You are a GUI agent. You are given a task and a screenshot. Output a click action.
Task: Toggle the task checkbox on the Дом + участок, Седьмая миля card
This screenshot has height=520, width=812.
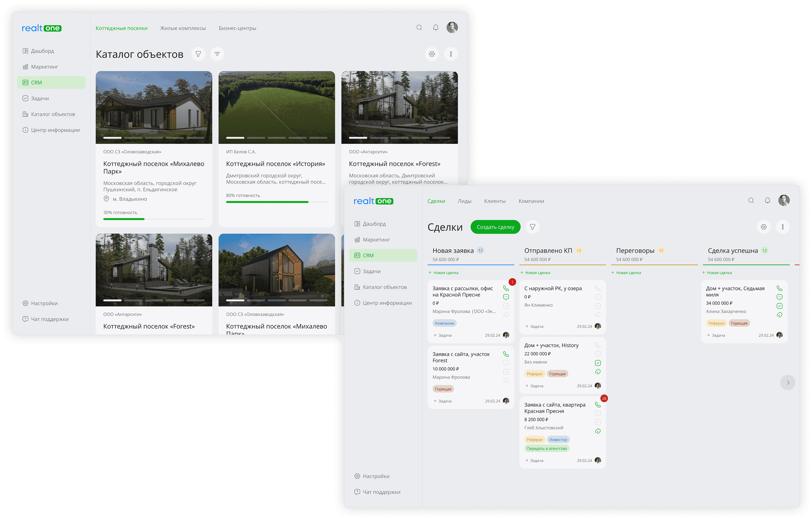(x=779, y=306)
